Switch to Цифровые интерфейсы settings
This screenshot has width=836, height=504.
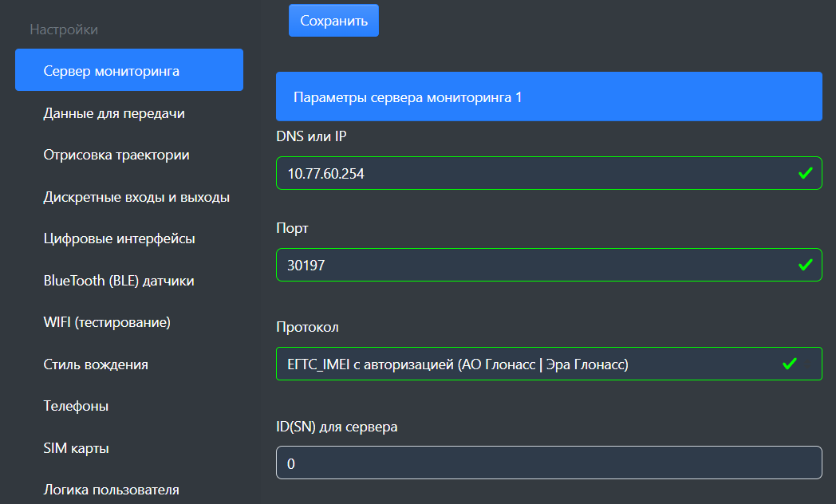click(119, 238)
